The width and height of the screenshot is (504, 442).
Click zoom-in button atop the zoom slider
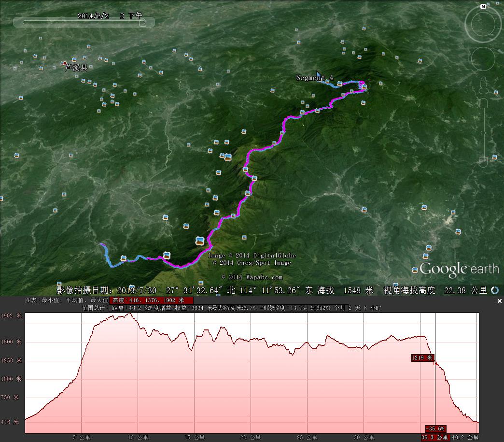click(x=483, y=103)
